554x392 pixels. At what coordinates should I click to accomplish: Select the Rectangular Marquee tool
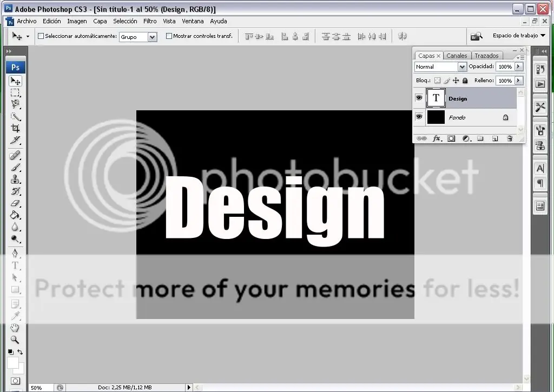pyautogui.click(x=15, y=93)
